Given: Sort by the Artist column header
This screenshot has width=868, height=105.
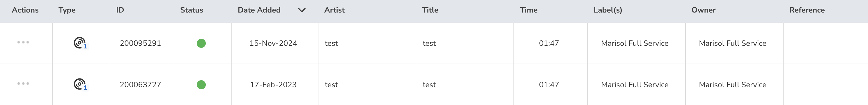Looking at the screenshot, I should [334, 10].
